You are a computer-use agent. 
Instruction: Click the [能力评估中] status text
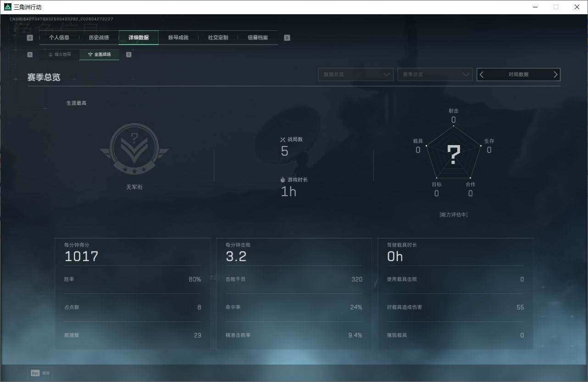coord(454,214)
